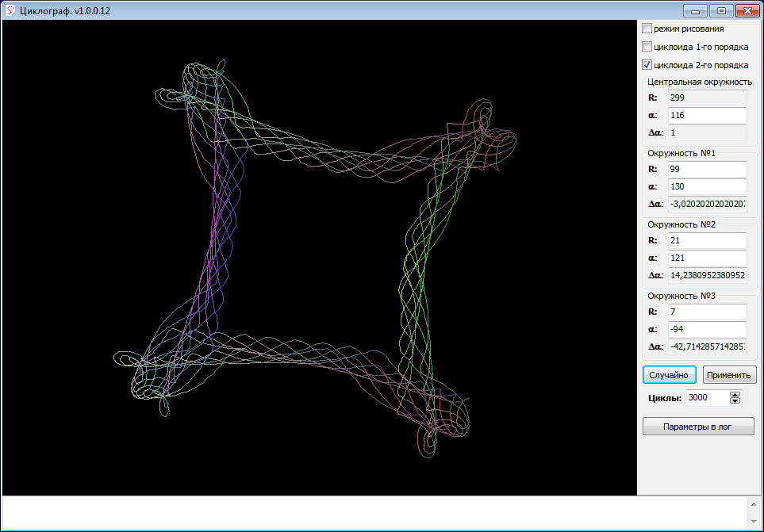Image resolution: width=764 pixels, height=532 pixels.
Task: Click Окружность №1 Δα field -3,0202
Action: [707, 204]
